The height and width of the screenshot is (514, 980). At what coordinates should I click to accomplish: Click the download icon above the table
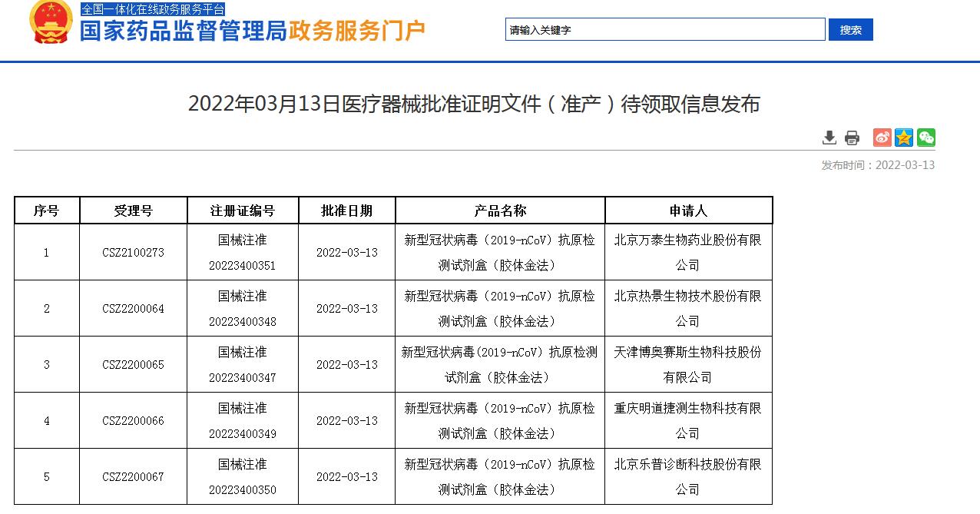(829, 138)
